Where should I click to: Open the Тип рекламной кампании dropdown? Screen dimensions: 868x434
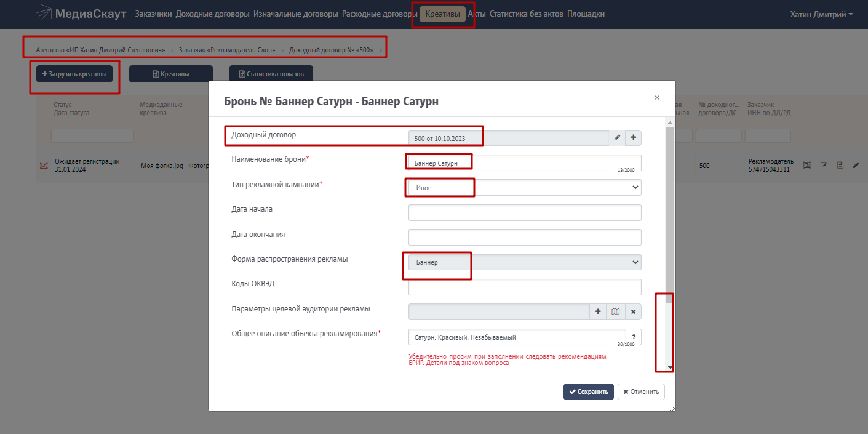point(524,188)
